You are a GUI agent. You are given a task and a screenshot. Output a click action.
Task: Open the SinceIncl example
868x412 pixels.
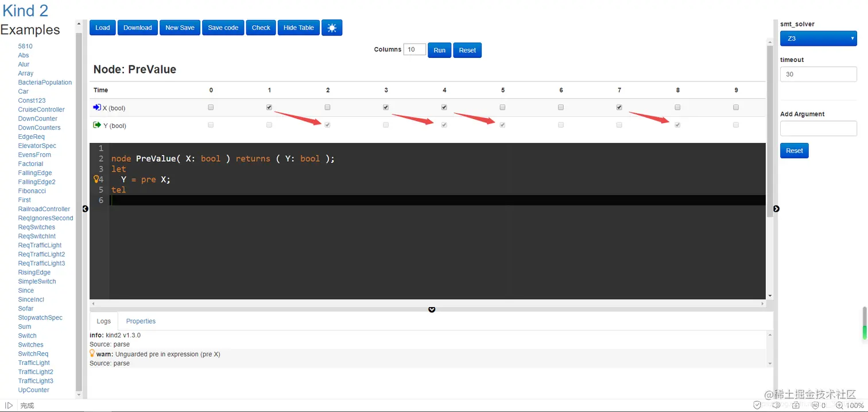[31, 300]
